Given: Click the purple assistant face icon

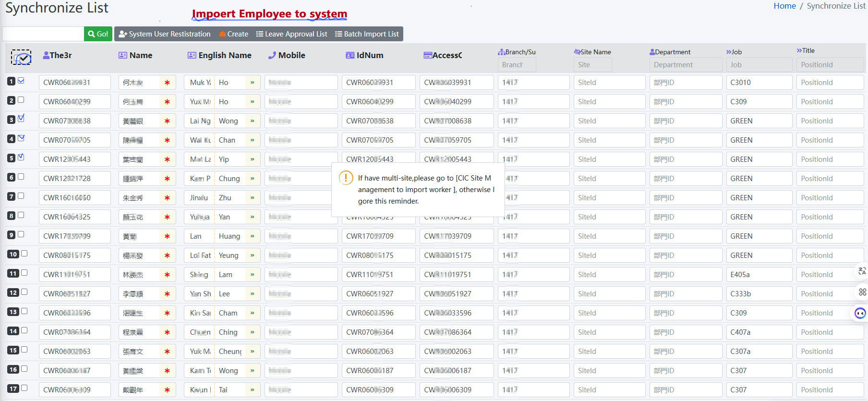Looking at the screenshot, I should click(x=860, y=313).
